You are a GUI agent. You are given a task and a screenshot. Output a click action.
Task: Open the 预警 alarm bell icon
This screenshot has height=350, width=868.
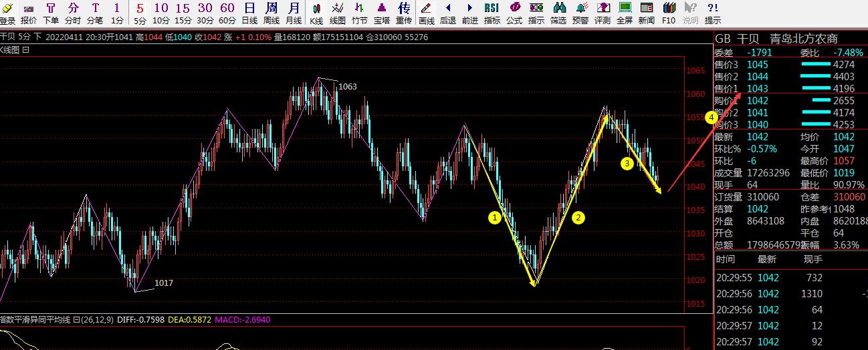[x=580, y=13]
